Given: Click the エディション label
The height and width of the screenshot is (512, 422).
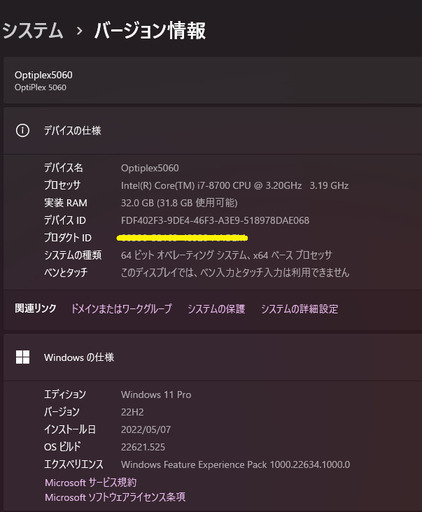Looking at the screenshot, I should click(x=65, y=394).
